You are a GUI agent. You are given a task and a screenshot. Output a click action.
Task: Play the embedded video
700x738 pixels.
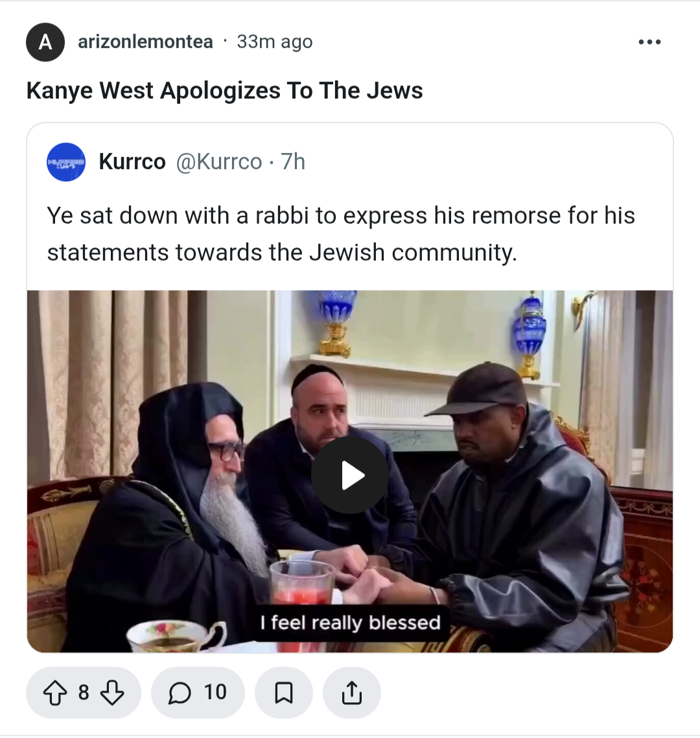click(x=350, y=475)
